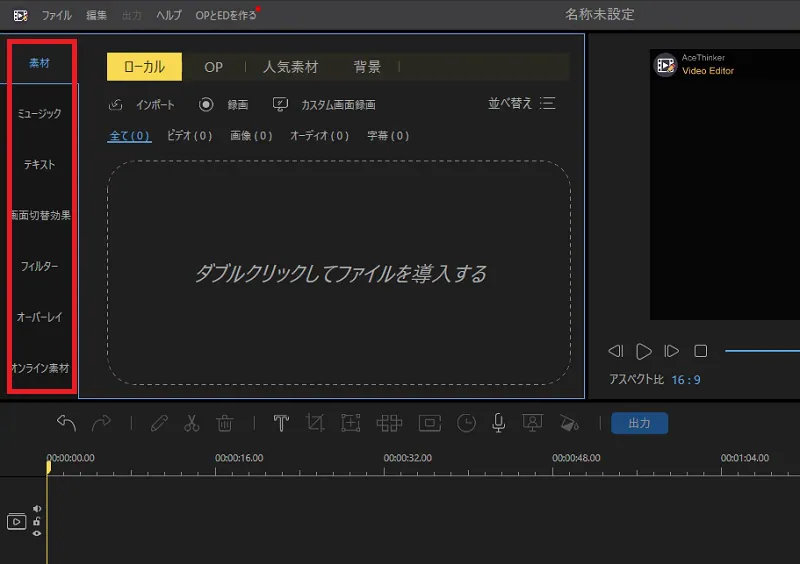
Task: Click the stop button in preview
Action: tap(701, 351)
